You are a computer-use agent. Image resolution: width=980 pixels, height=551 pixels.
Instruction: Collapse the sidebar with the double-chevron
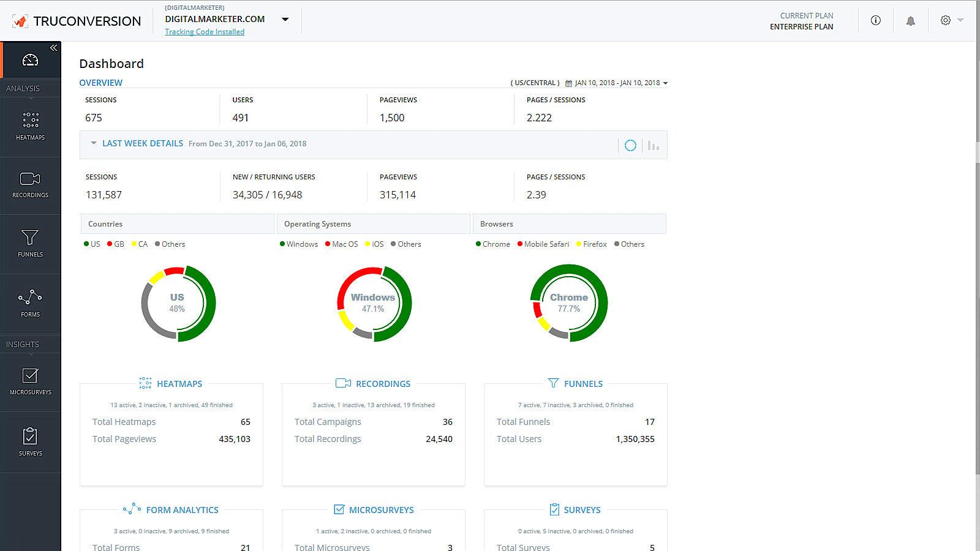[54, 47]
